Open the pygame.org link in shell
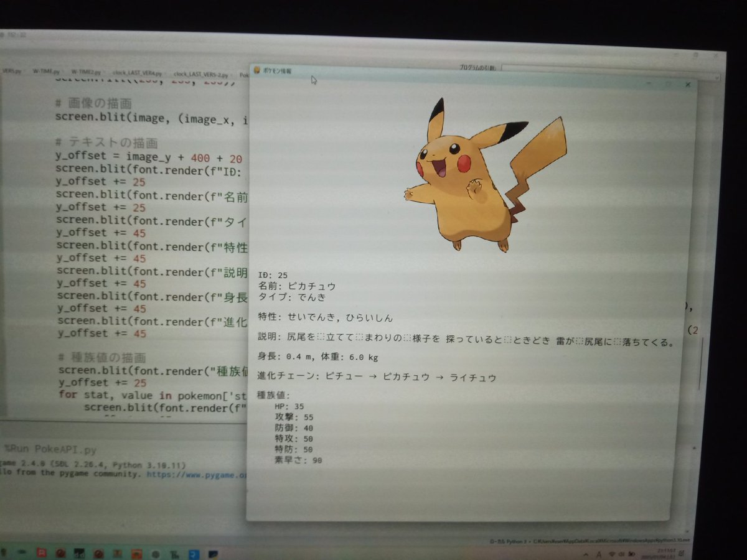This screenshot has width=747, height=560. pos(197,474)
